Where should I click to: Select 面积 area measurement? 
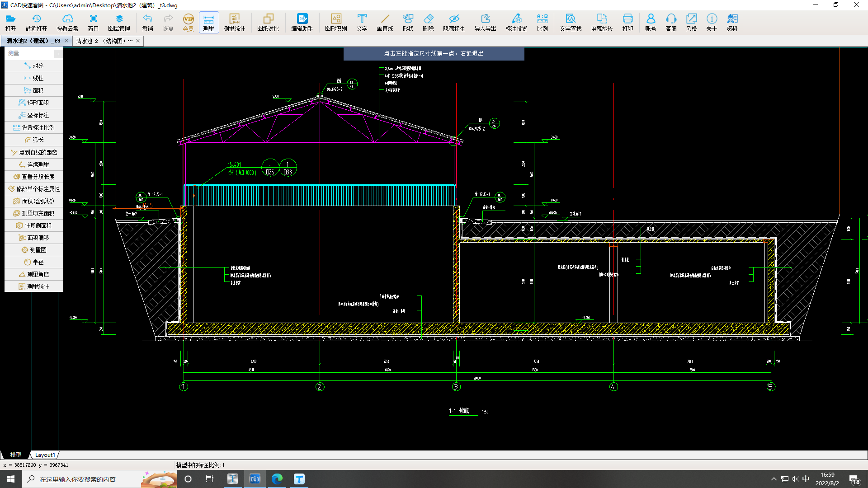34,90
